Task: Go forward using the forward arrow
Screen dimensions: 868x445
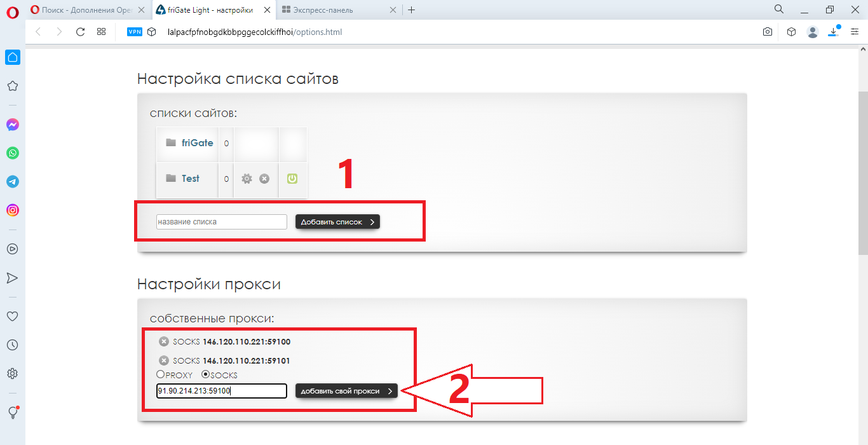Action: [59, 31]
